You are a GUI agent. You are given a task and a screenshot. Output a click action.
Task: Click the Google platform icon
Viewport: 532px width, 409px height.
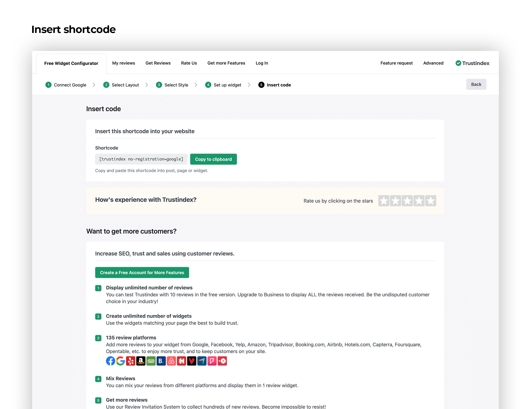(x=121, y=361)
